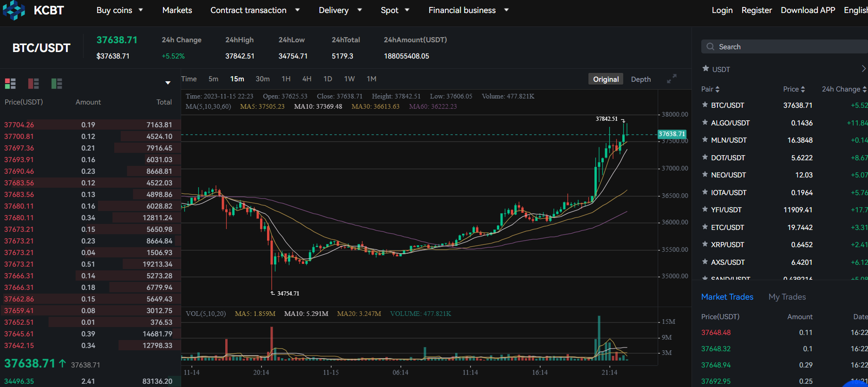Open the My Trades tab

787,297
